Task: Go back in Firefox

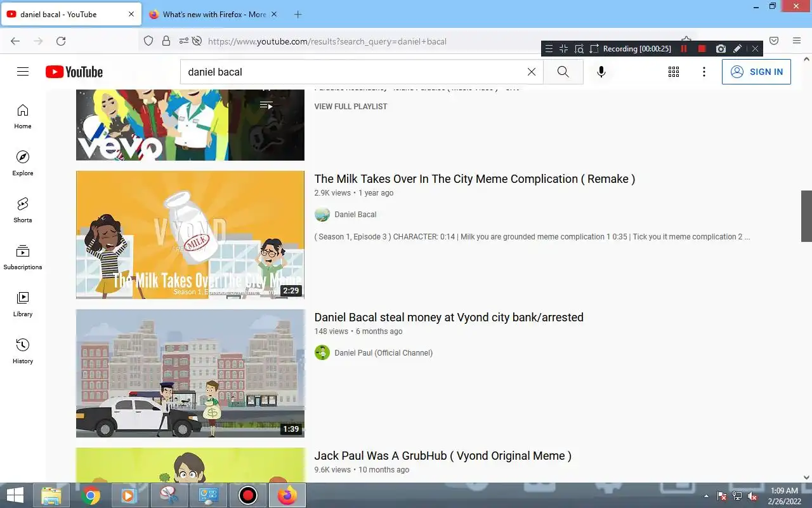Action: coord(15,41)
